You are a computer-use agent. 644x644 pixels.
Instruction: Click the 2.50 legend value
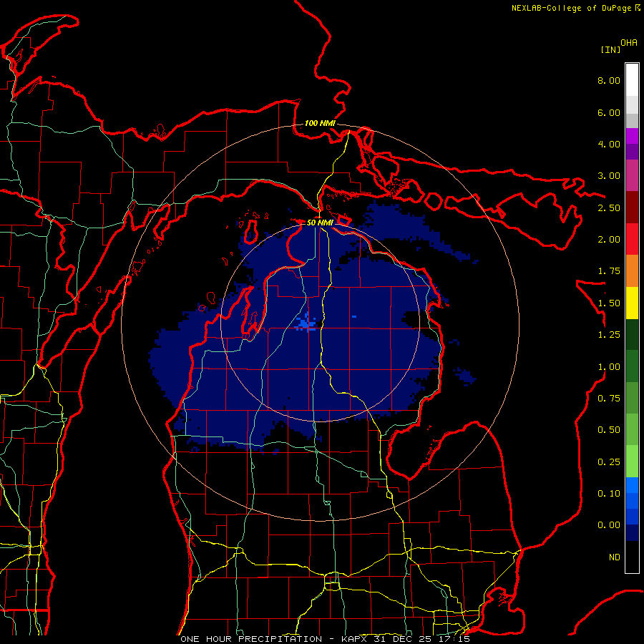click(609, 208)
